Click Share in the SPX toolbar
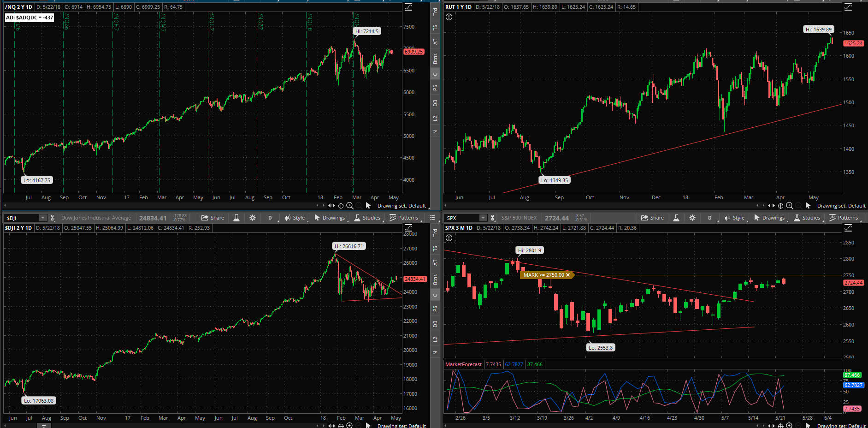The image size is (868, 428). (x=652, y=218)
